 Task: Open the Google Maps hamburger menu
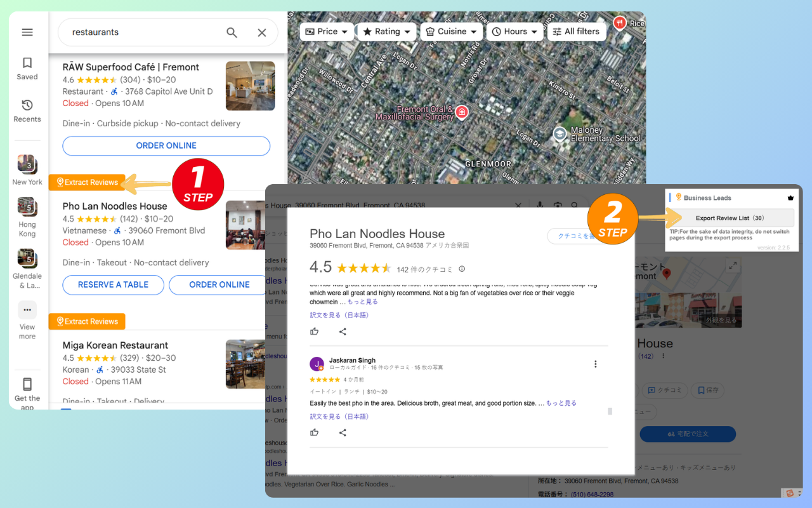(27, 32)
